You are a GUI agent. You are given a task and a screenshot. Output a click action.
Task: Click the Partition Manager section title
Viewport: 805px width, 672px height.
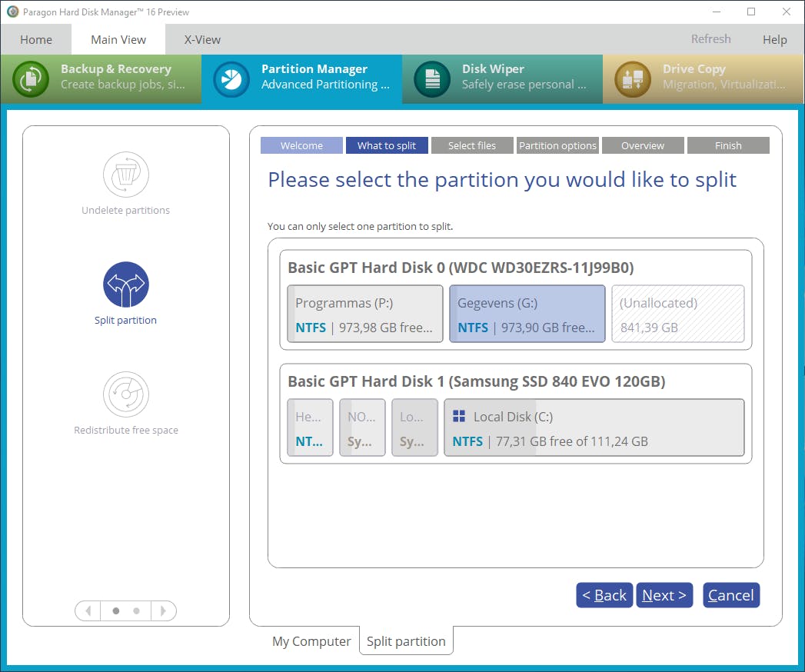point(314,68)
